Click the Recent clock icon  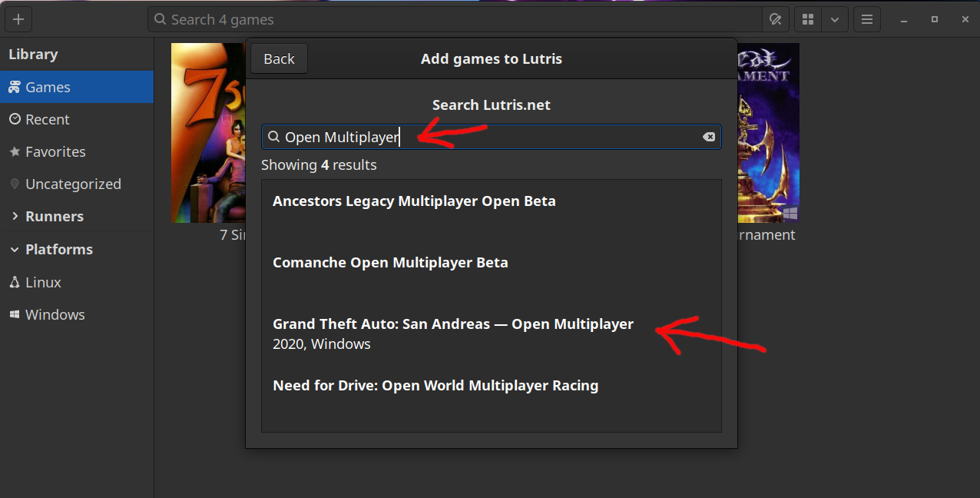tap(15, 119)
